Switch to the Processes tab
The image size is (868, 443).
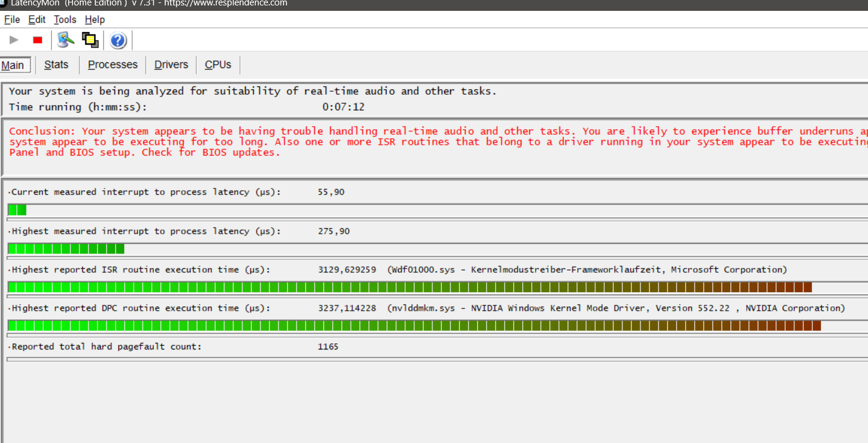pos(113,65)
